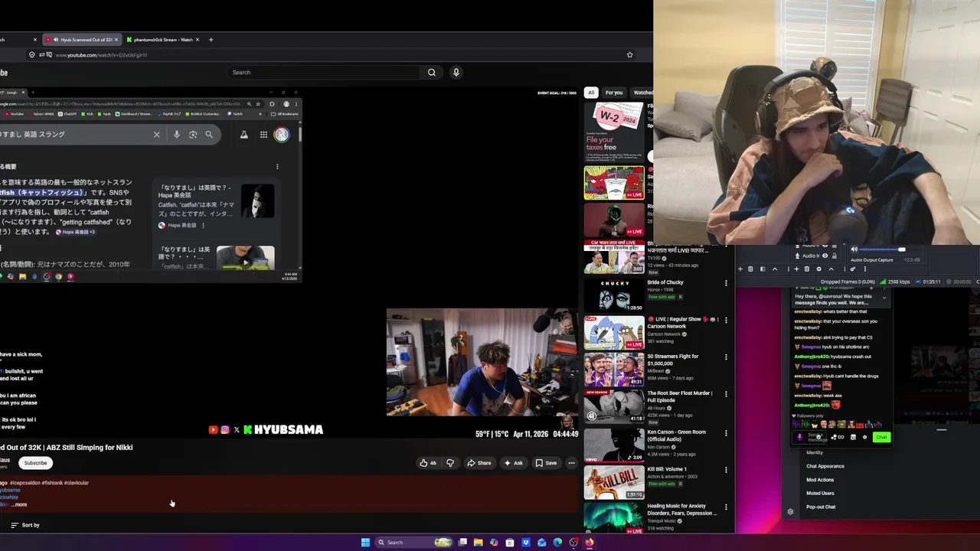The image size is (980, 551).
Task: Switch to the phantomsh0ck Stream tab
Action: [163, 40]
